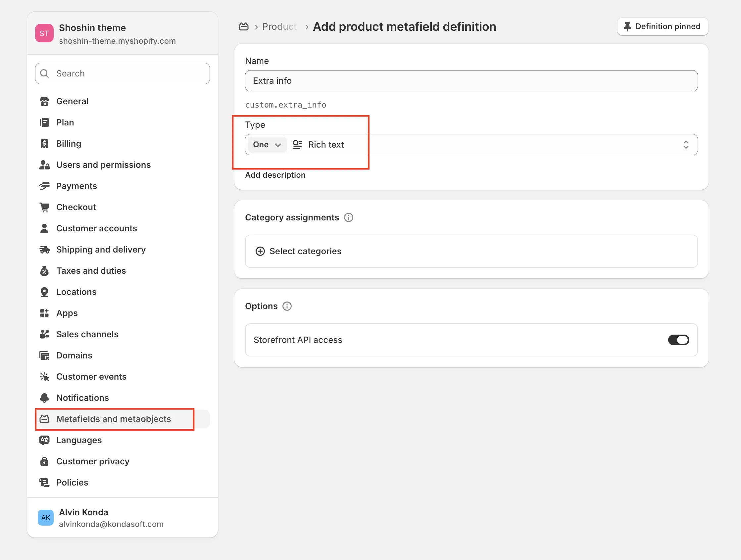This screenshot has height=560, width=741.
Task: Click the plus icon beside Select categories
Action: tap(260, 251)
